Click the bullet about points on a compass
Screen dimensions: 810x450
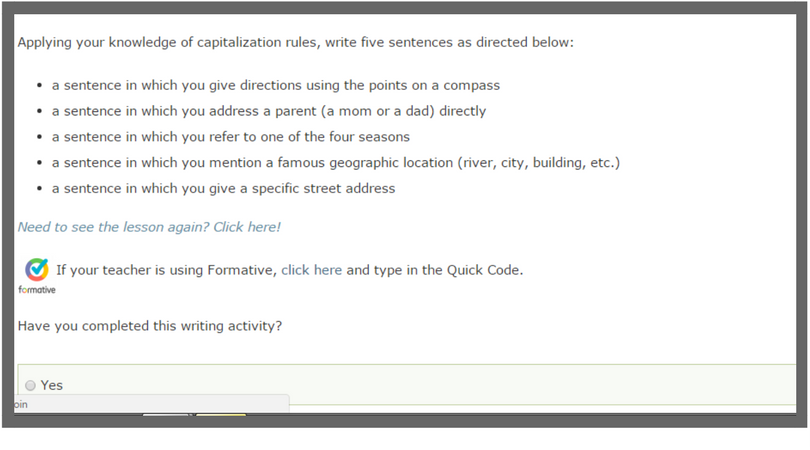(x=276, y=85)
